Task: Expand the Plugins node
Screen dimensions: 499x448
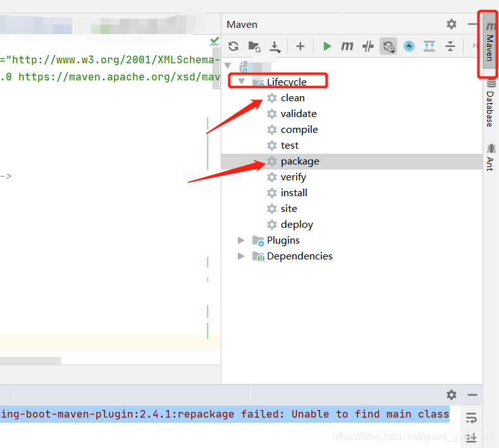Action: point(241,240)
